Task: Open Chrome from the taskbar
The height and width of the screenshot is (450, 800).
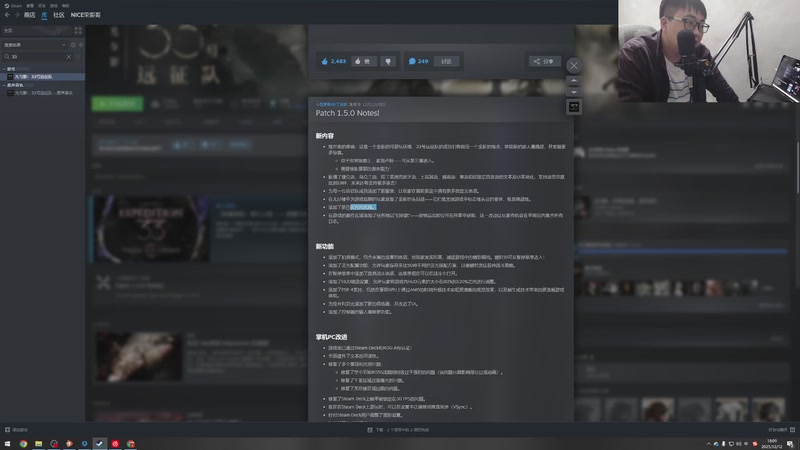Action: (x=23, y=444)
